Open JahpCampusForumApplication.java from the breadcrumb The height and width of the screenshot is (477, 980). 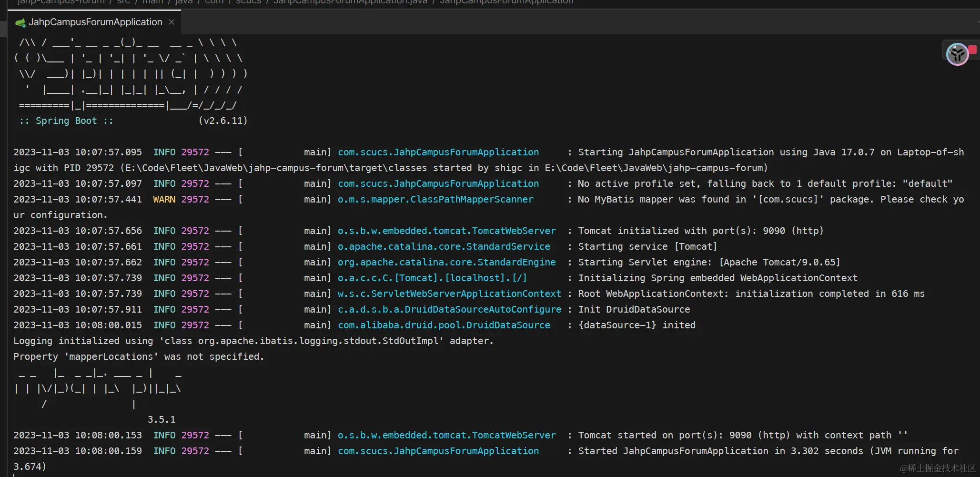(349, 2)
